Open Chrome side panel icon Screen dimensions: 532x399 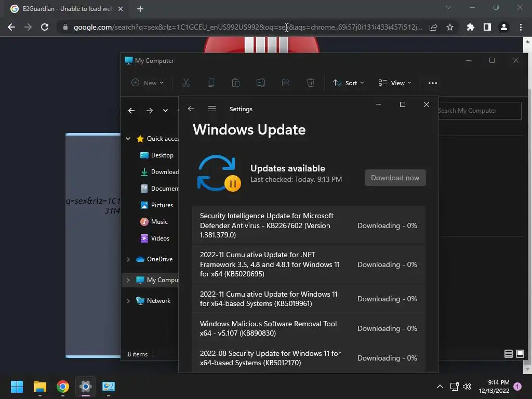coord(487,27)
